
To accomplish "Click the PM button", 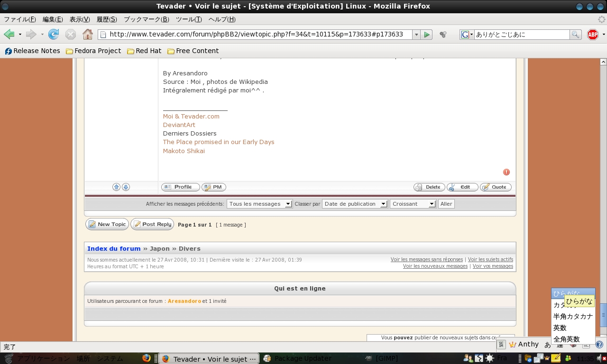I will (213, 187).
